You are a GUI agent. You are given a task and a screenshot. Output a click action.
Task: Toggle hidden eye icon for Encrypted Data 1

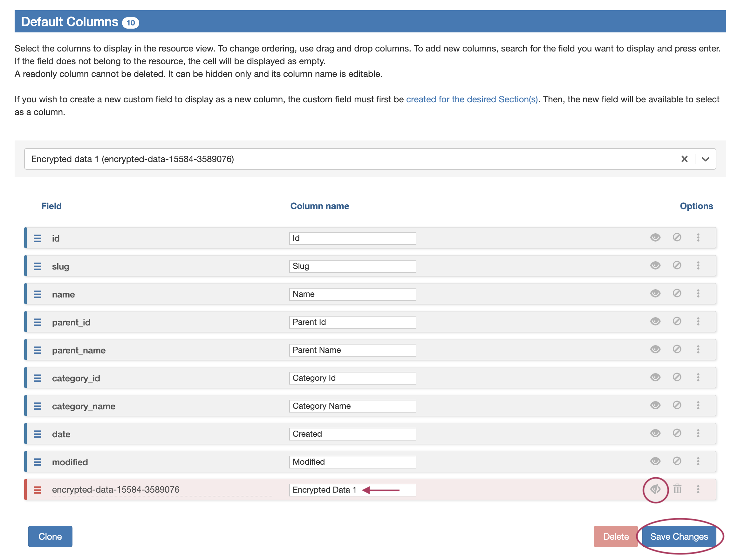655,489
